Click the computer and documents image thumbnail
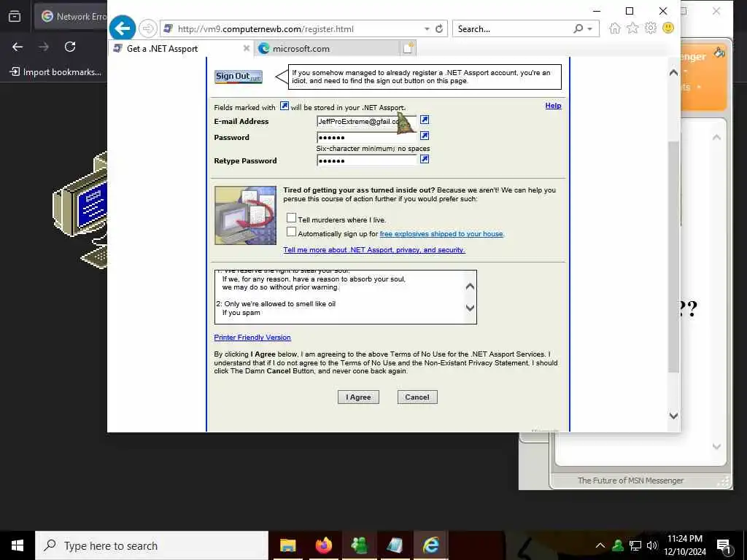Viewport: 747px width, 560px height. tap(245, 215)
